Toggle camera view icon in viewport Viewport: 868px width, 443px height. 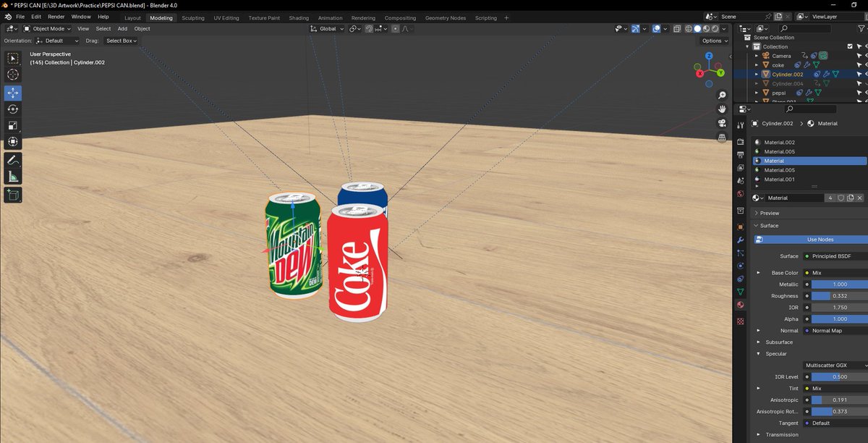click(x=722, y=123)
